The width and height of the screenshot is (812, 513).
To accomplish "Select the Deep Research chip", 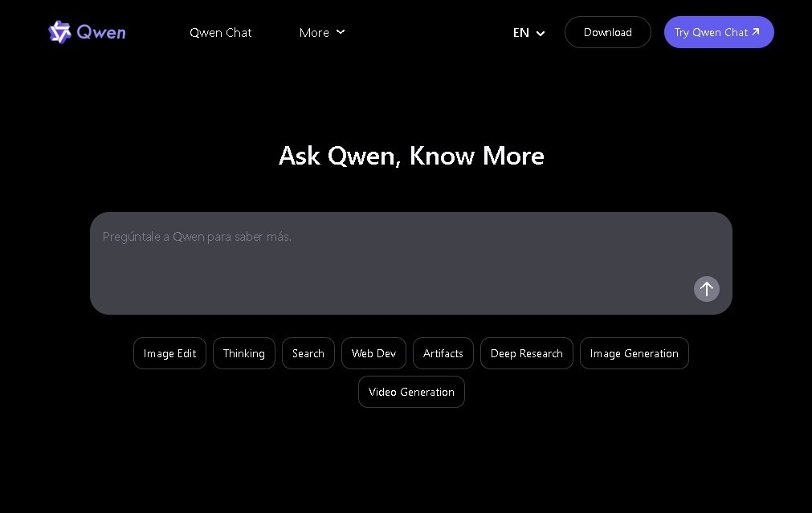I will [527, 353].
